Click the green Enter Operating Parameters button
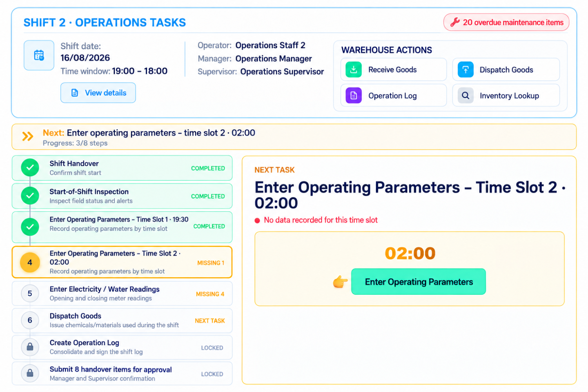Screen dimensions: 588x392 419,281
